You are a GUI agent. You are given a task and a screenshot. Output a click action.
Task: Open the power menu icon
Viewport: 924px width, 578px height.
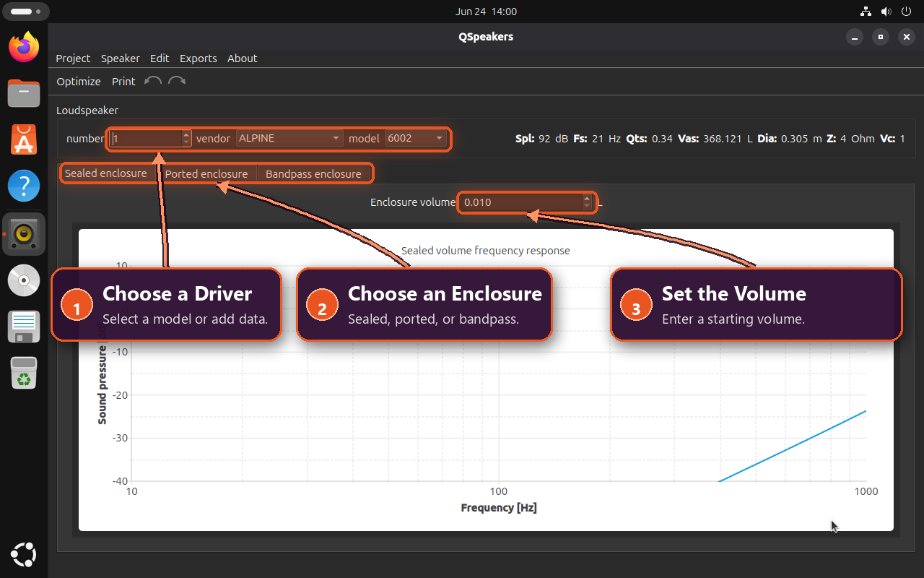[x=906, y=12]
